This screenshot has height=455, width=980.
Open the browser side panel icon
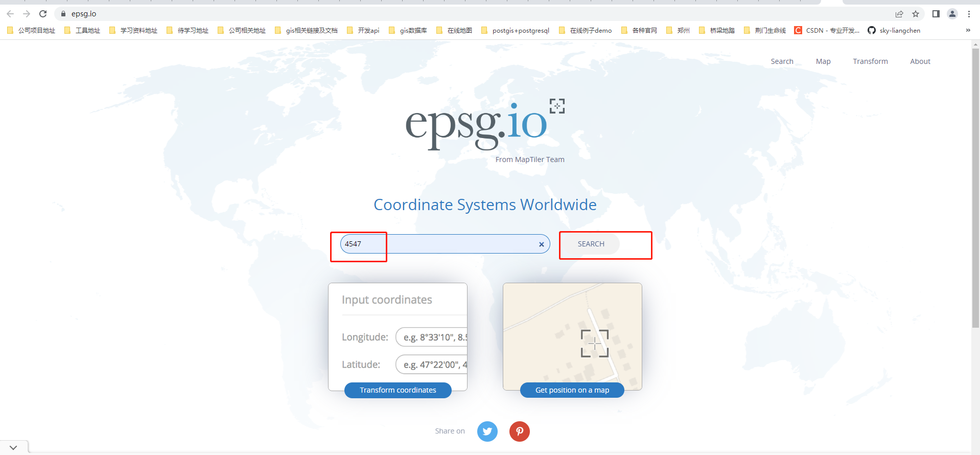click(x=936, y=14)
